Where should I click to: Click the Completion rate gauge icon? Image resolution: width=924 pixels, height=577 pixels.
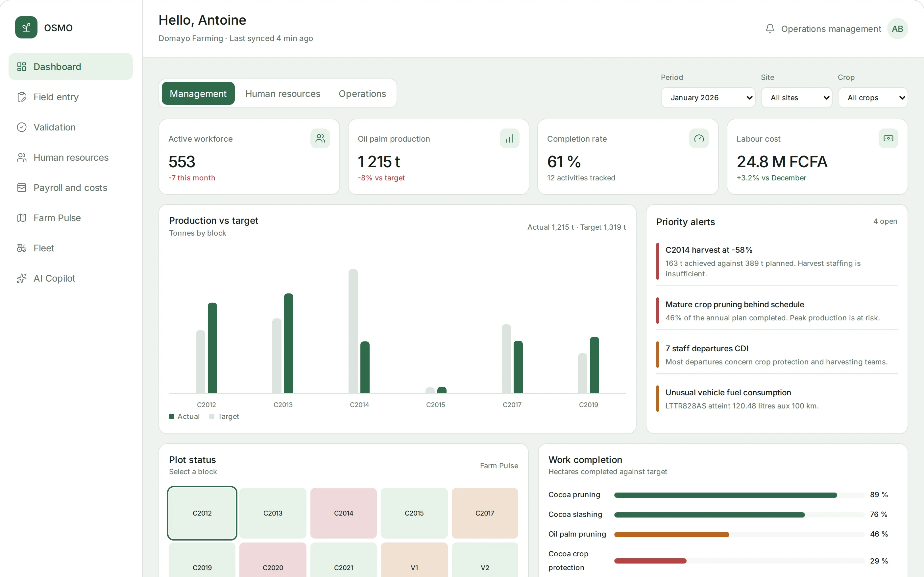click(x=699, y=139)
